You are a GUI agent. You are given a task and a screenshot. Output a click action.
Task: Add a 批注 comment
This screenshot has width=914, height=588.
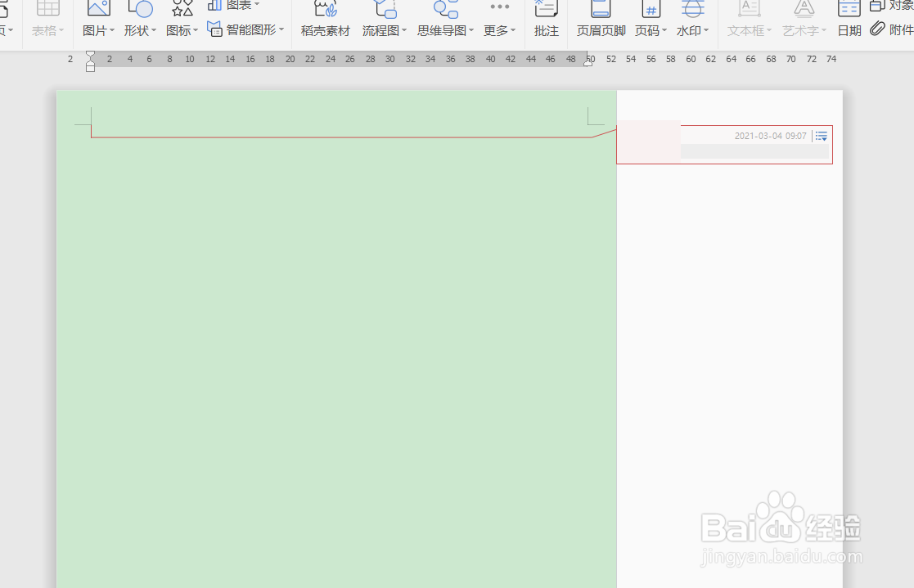546,19
